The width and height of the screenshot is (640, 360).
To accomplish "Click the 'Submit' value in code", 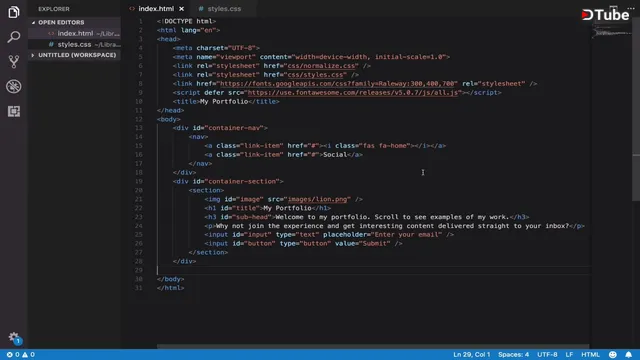I will pyautogui.click(x=375, y=244).
